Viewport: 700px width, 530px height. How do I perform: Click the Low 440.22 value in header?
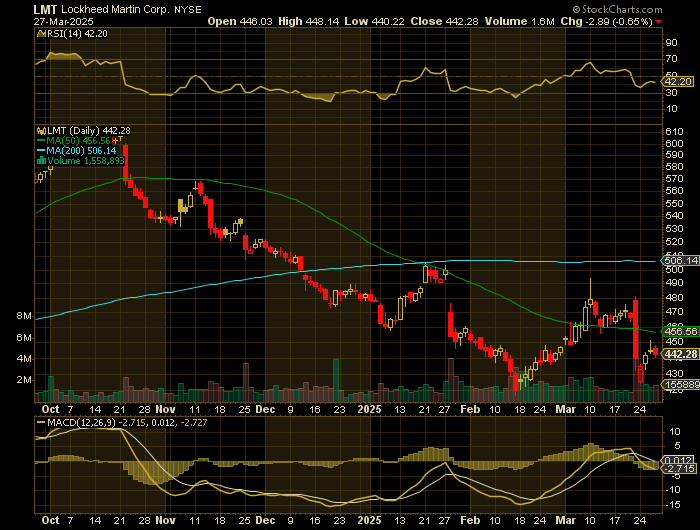pos(374,21)
